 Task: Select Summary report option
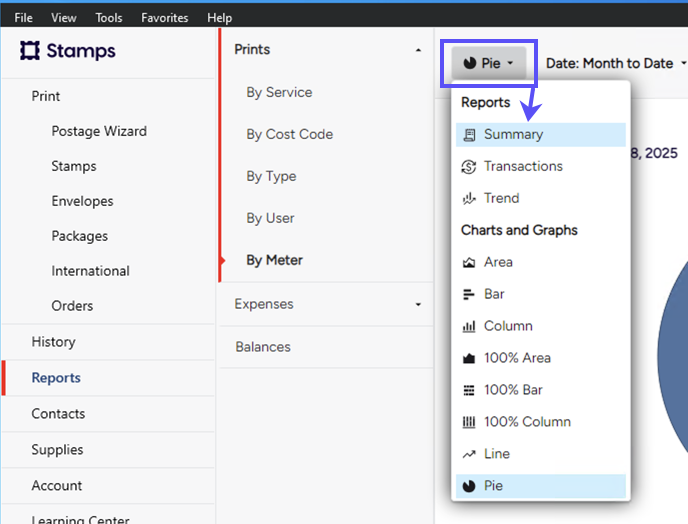[x=541, y=135]
